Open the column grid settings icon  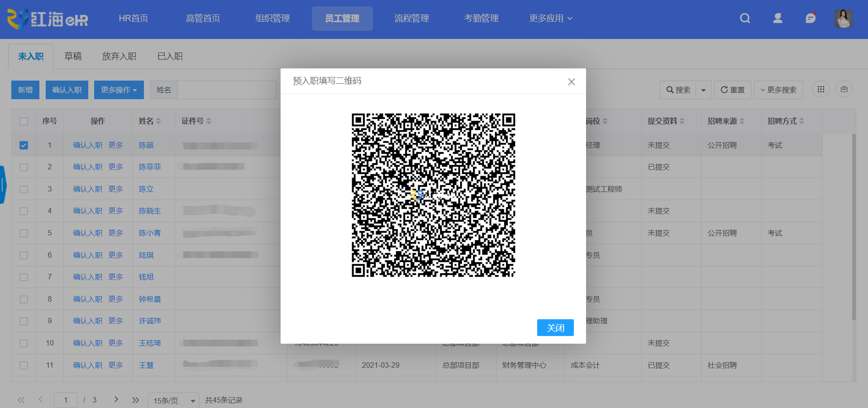tap(821, 89)
